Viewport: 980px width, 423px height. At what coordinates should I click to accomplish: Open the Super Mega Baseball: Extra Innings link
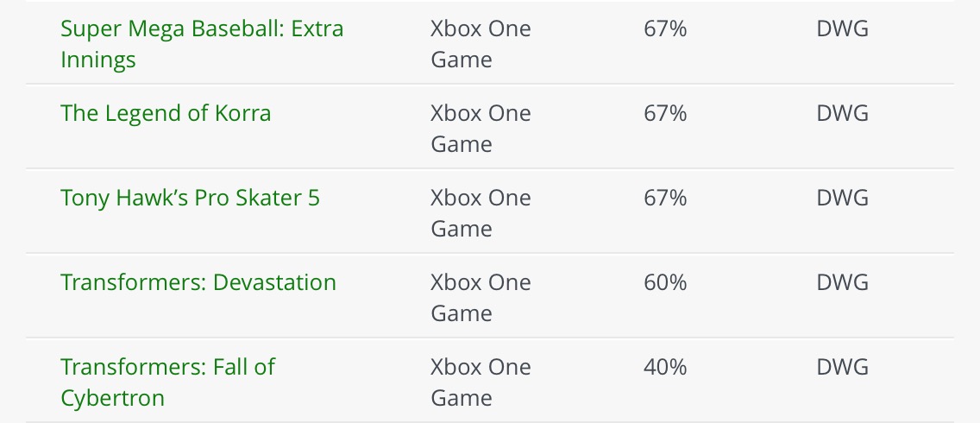pos(202,29)
